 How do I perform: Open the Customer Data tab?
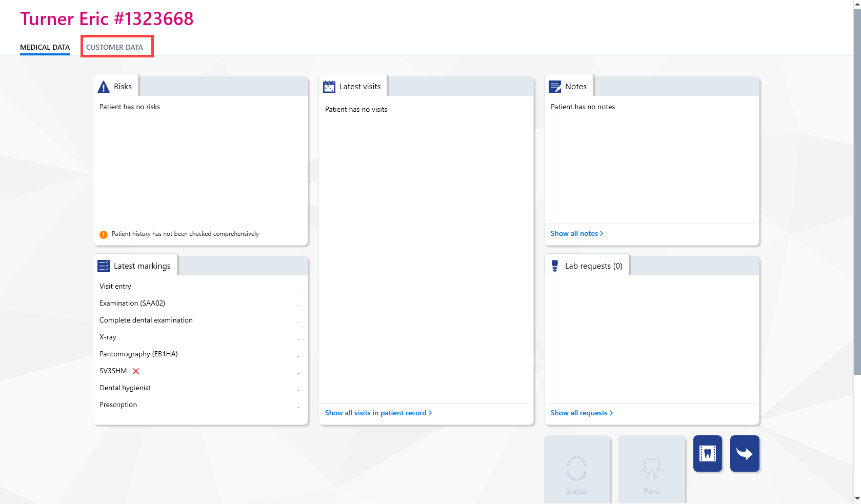[x=114, y=47]
